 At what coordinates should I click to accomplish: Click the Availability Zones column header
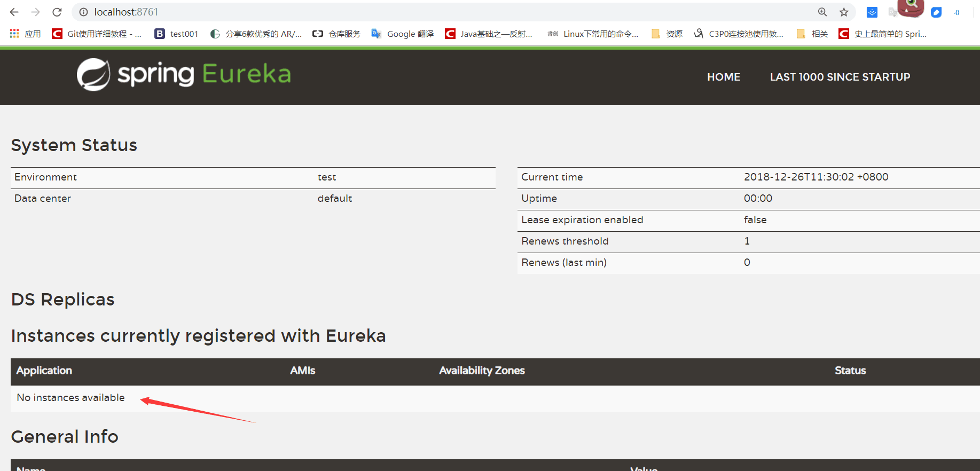pyautogui.click(x=482, y=371)
